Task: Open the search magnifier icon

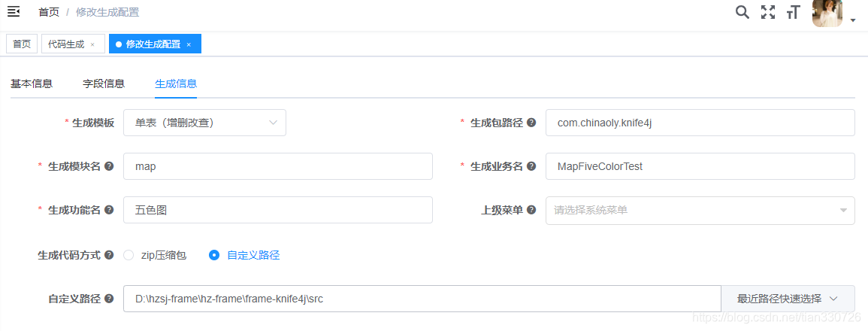Action: (x=742, y=12)
